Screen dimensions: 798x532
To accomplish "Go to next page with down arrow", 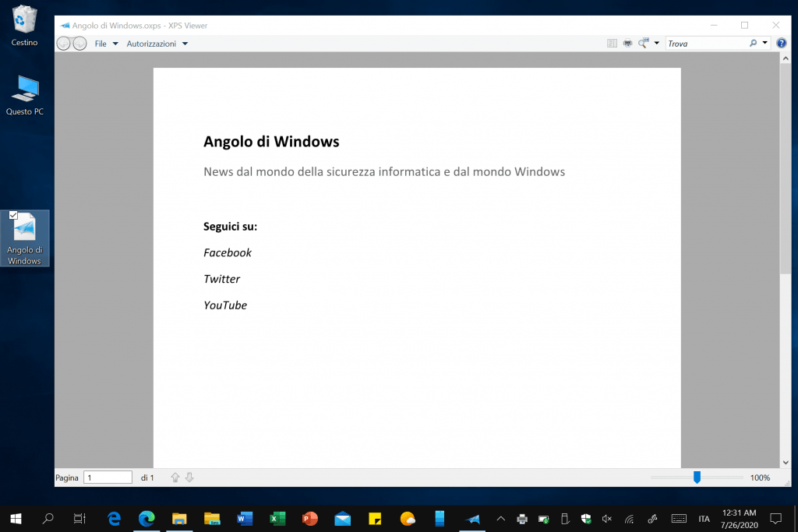I will 189,477.
